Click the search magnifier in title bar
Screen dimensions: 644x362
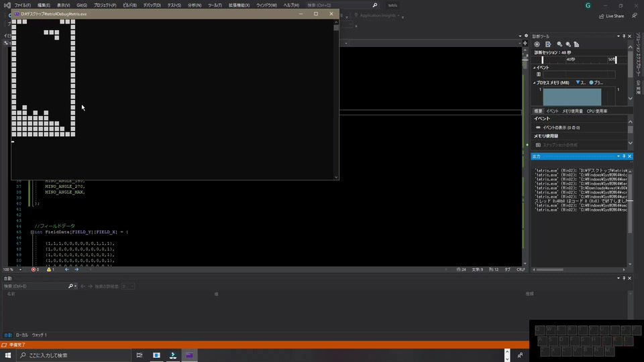click(374, 5)
